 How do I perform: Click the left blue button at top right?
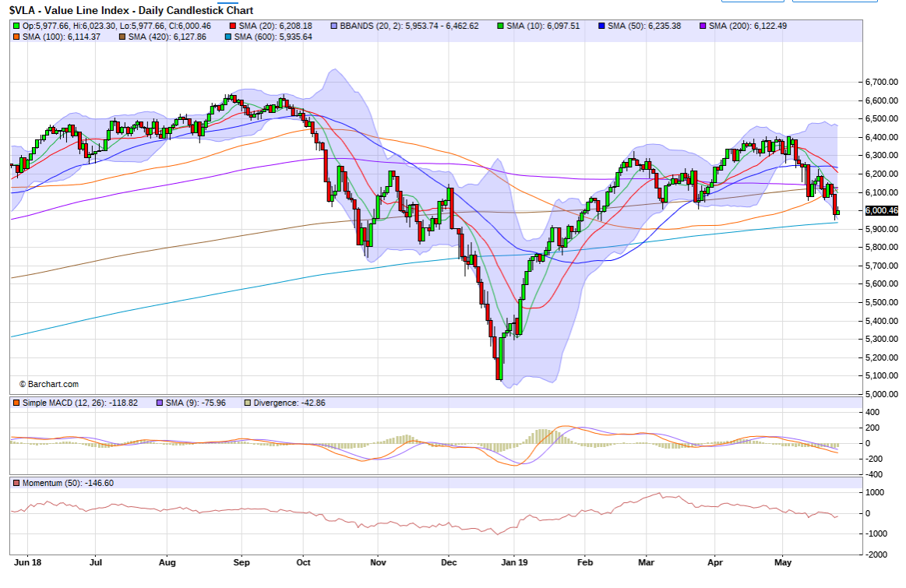point(752,2)
